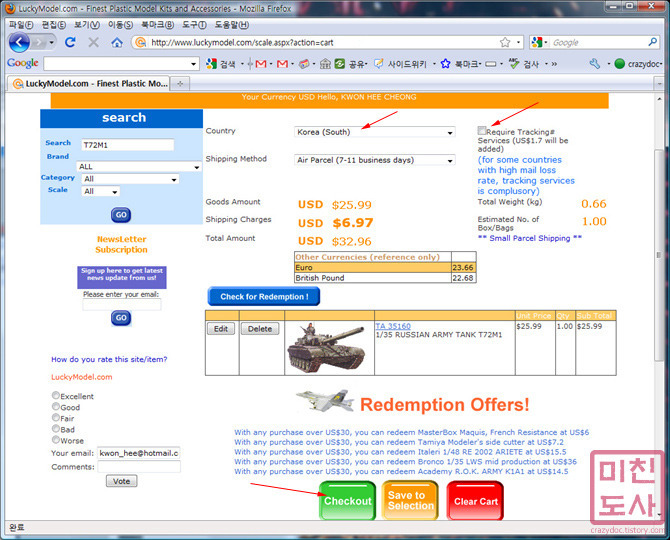Open the Google toolbar wrench settings

595,64
